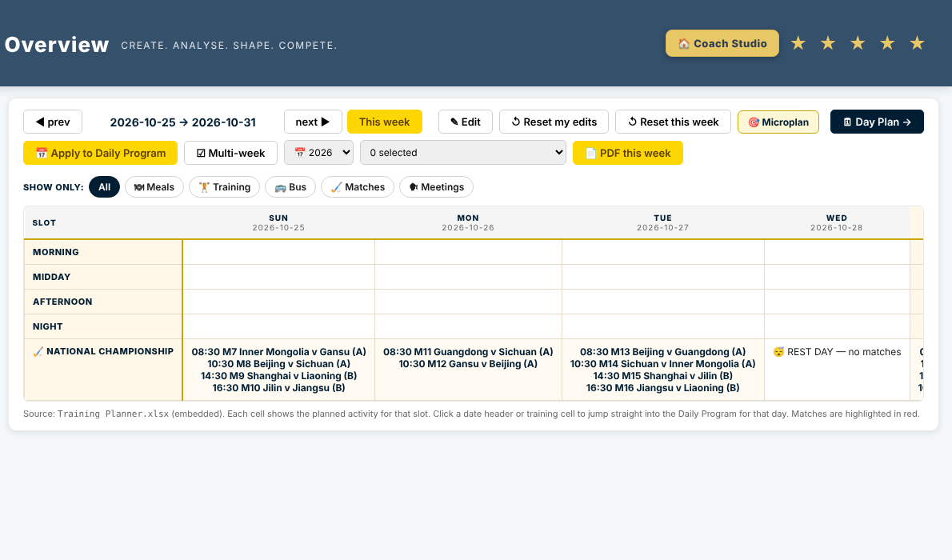This screenshot has width=952, height=560.
Task: Click the SLOT column header
Action: coord(103,222)
